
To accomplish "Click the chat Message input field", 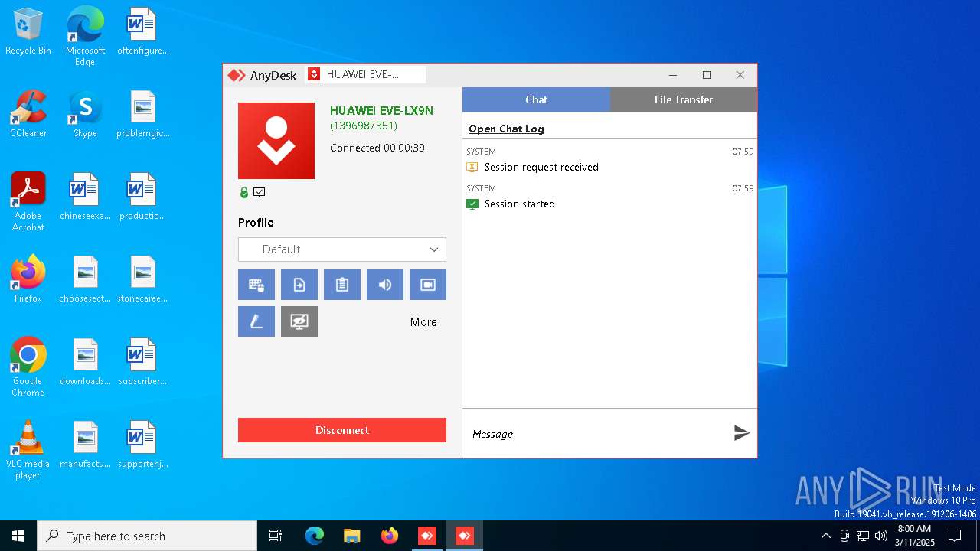I will point(597,434).
